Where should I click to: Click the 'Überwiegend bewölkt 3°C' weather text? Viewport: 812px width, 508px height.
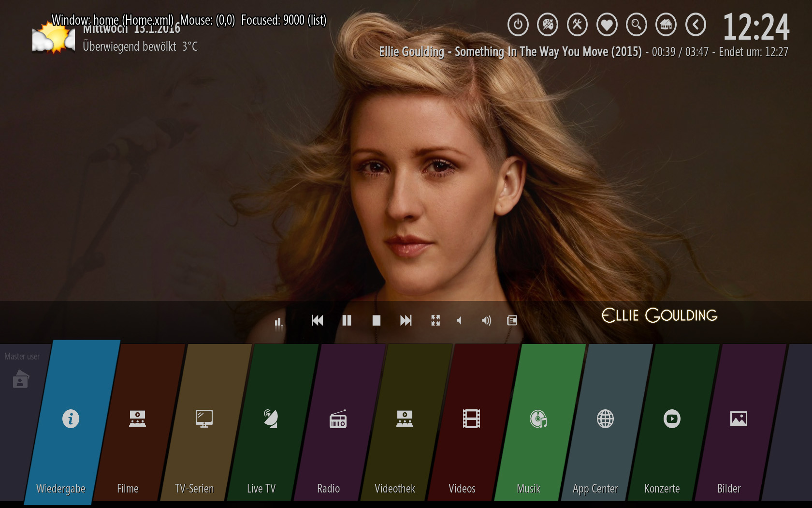tap(140, 46)
